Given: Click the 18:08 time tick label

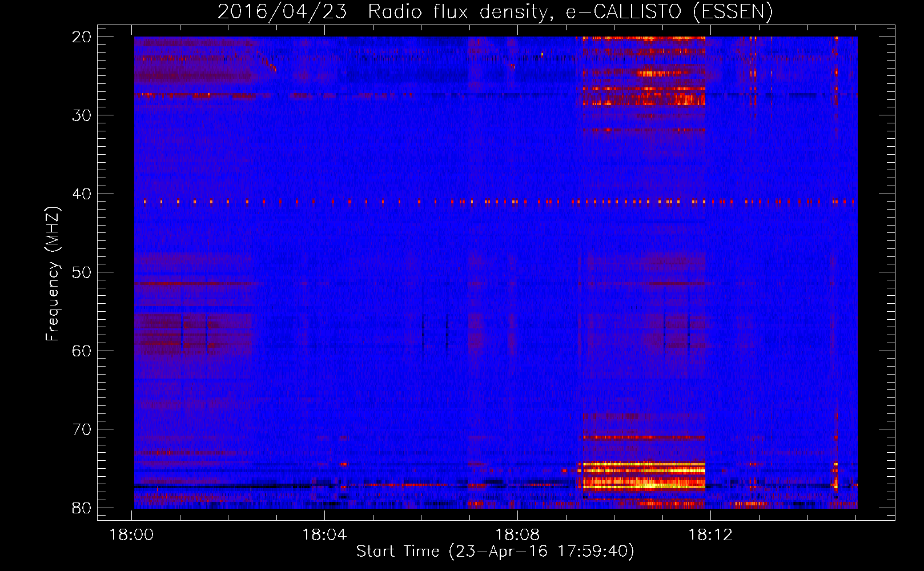Looking at the screenshot, I should [517, 535].
